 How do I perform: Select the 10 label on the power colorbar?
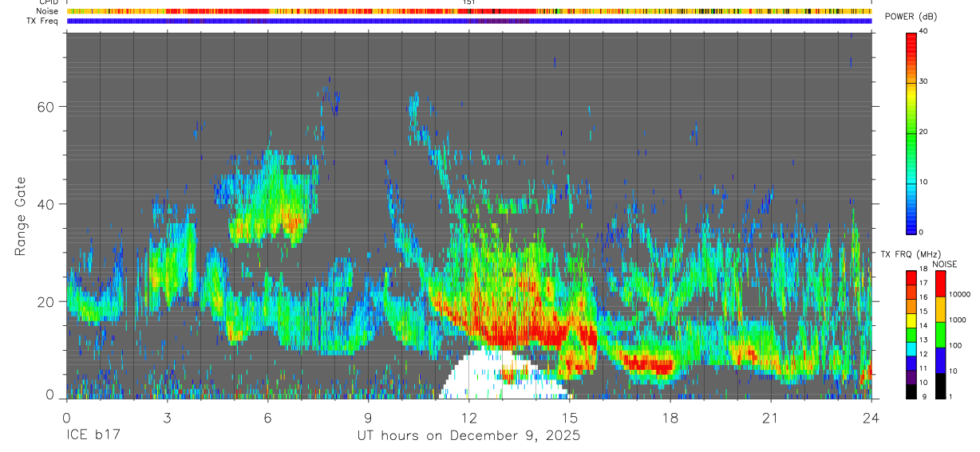tap(924, 182)
